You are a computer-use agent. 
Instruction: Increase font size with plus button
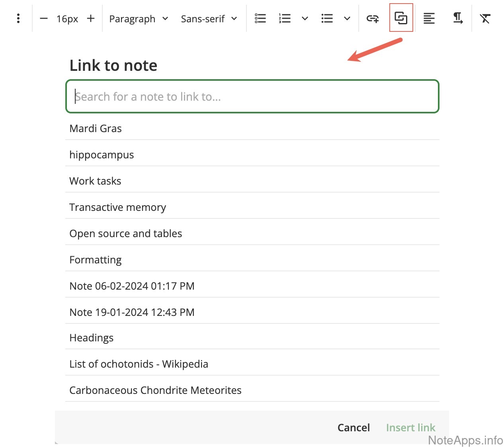click(x=91, y=18)
